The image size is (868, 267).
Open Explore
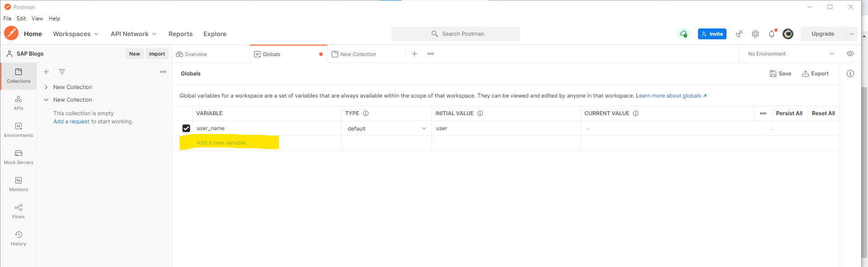click(215, 34)
